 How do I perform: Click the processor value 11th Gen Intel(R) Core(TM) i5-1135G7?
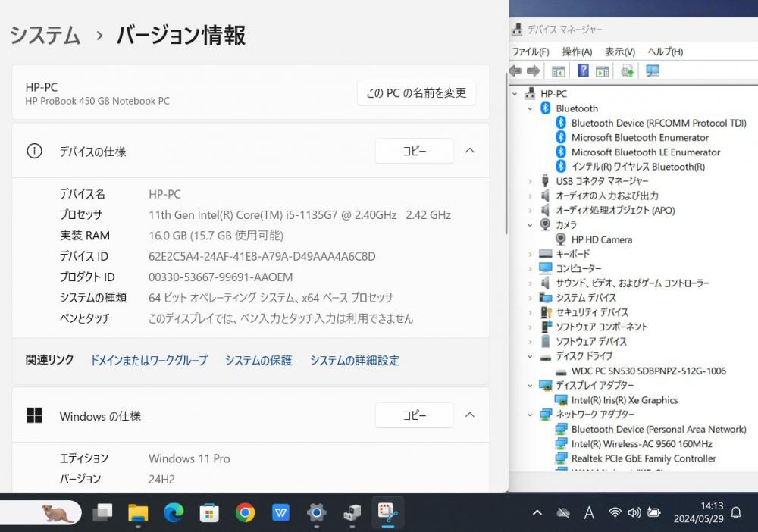(299, 215)
